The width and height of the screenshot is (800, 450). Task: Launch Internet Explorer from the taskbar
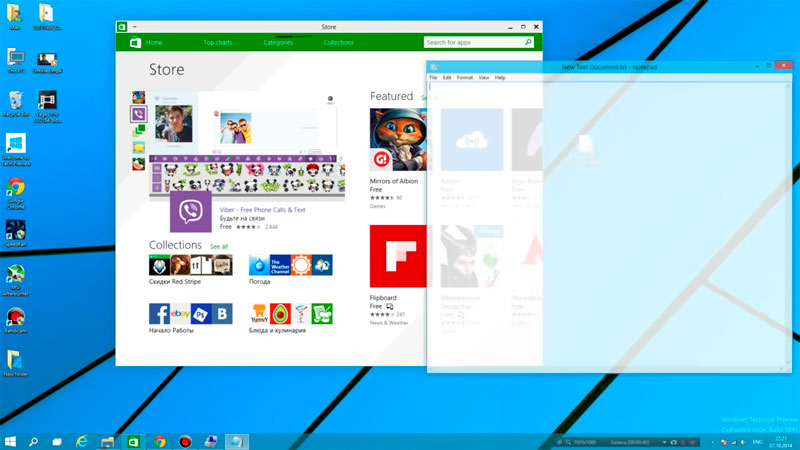(x=82, y=441)
